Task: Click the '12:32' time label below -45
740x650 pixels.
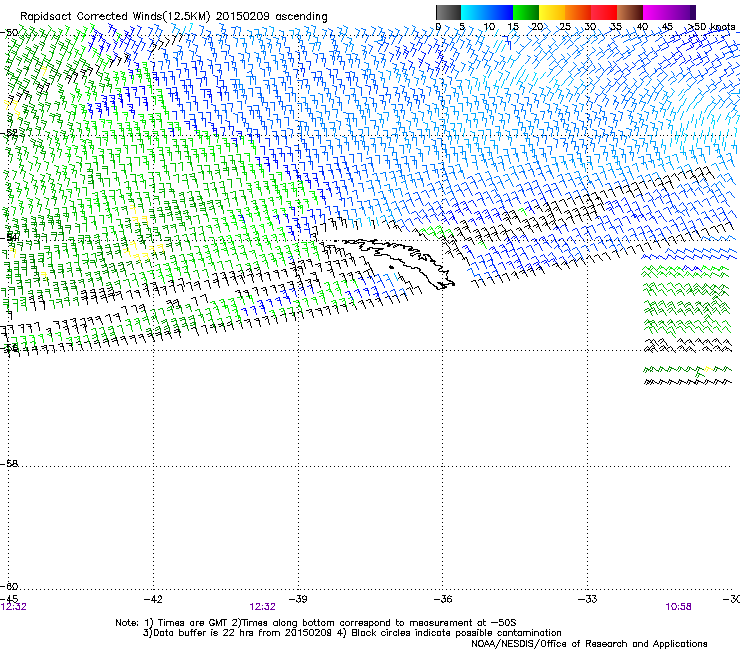Action: pyautogui.click(x=14, y=607)
